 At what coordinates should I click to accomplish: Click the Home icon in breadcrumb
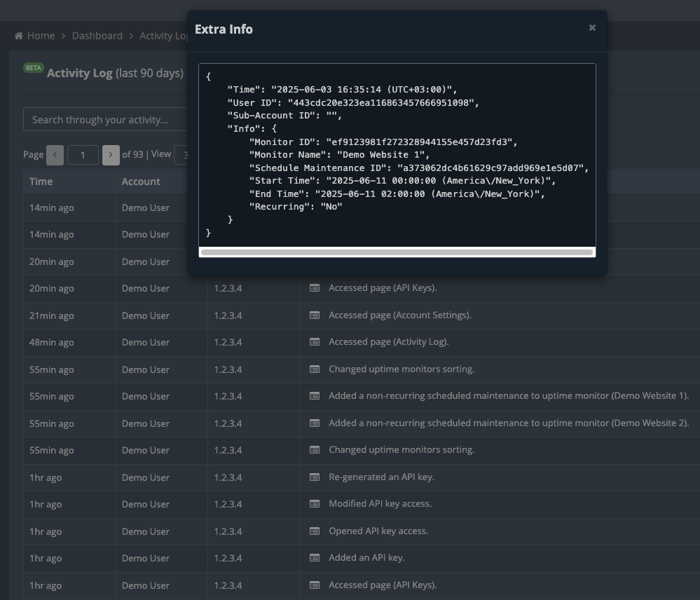click(18, 36)
